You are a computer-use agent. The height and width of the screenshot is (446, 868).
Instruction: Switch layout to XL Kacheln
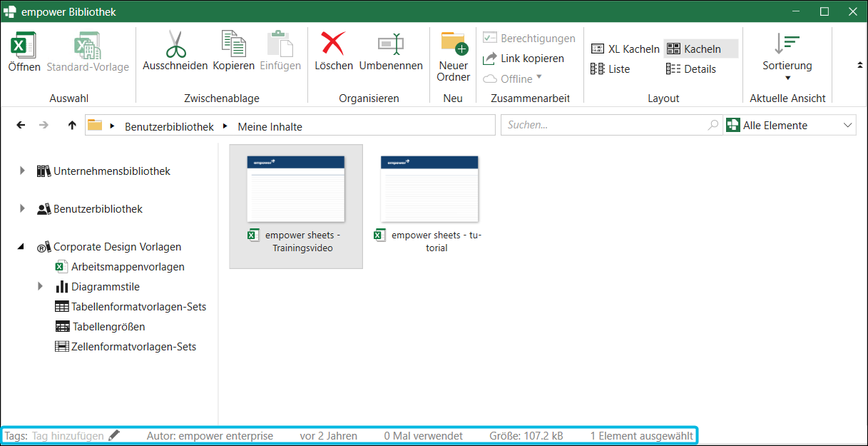[x=626, y=49]
